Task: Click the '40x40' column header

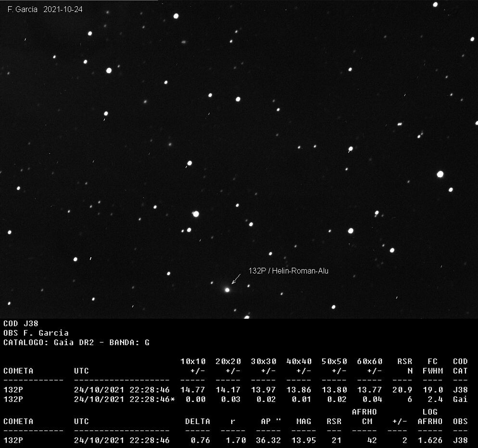Action: [x=299, y=361]
